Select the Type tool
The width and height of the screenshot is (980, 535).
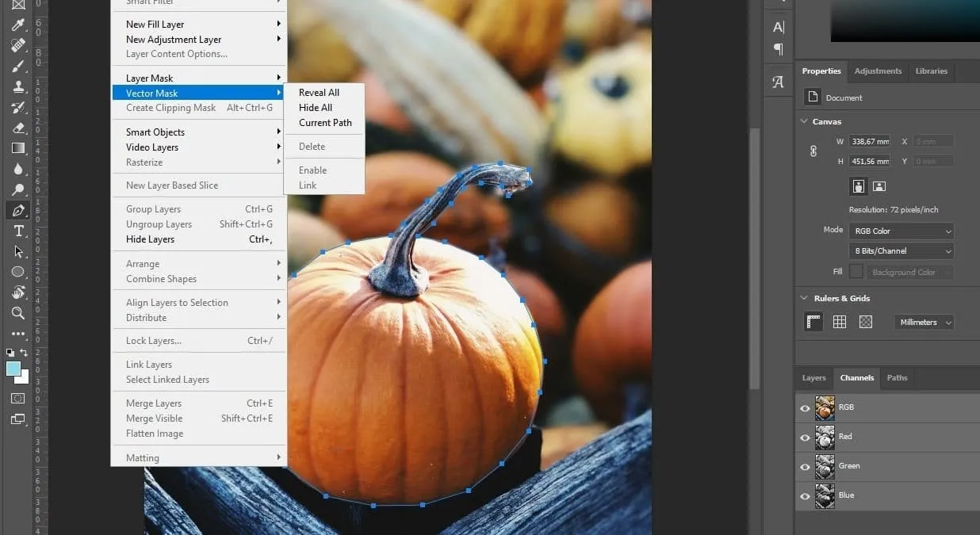coord(17,231)
